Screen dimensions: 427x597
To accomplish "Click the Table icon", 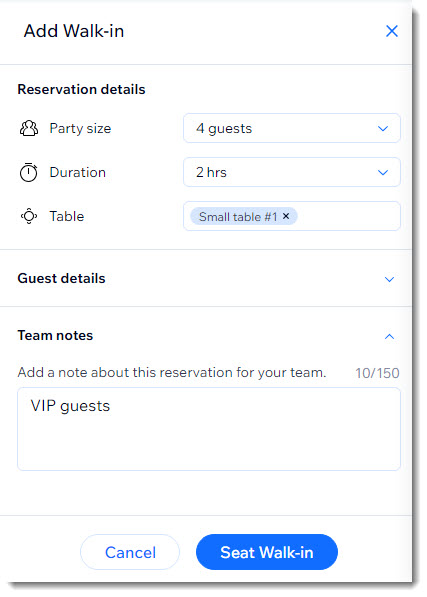I will pyautogui.click(x=29, y=216).
